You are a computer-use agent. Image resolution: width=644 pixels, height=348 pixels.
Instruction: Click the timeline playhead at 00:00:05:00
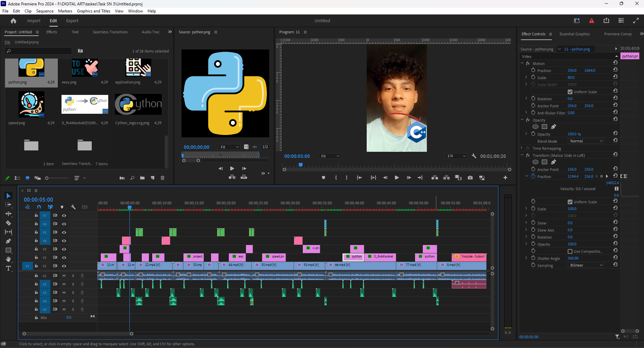point(130,208)
